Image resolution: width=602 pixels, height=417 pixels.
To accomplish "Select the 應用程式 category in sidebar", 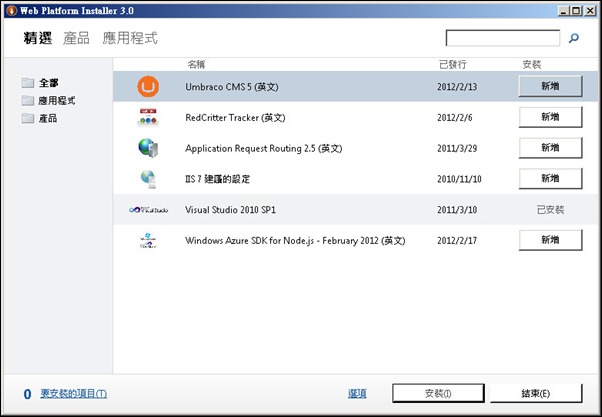I will point(56,101).
